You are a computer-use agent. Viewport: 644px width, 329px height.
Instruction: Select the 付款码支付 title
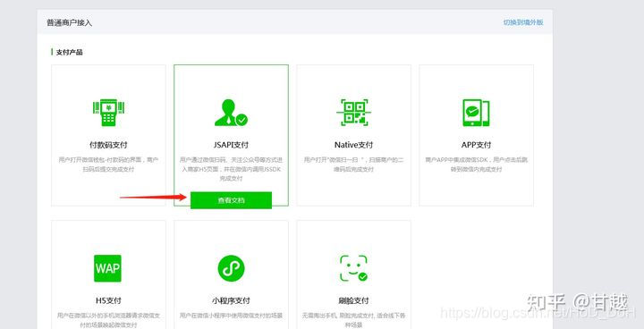pos(108,145)
